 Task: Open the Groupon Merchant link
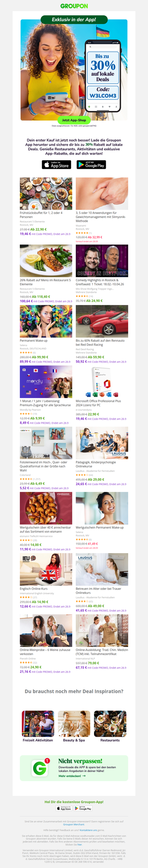click(x=74, y=824)
